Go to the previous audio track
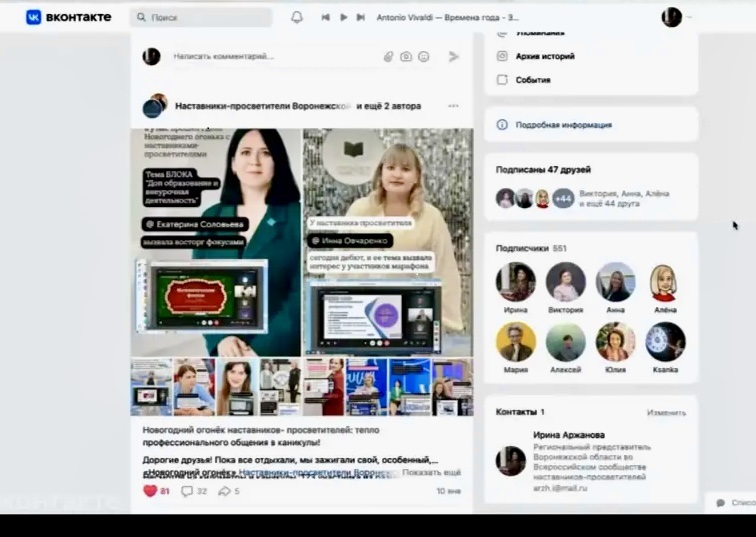 tap(326, 17)
